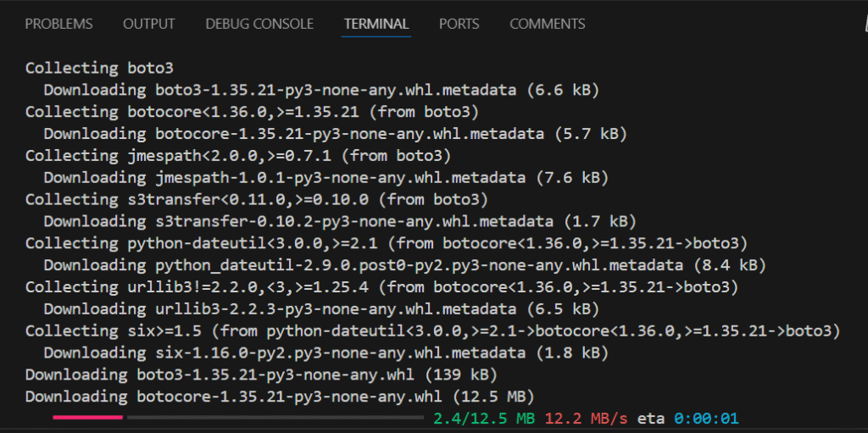Click the s3transfer-0.10.2 metadata download line
Viewport: 868px width, 433px height.
(x=340, y=221)
